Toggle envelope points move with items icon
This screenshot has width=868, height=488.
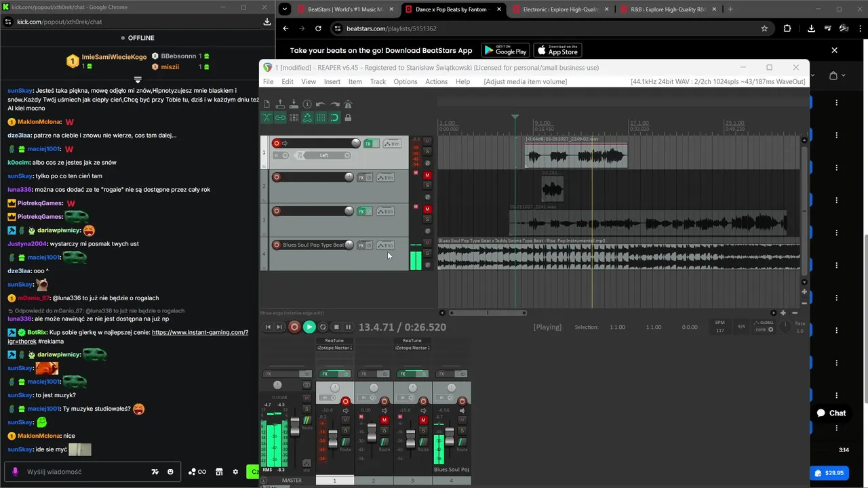tap(307, 117)
